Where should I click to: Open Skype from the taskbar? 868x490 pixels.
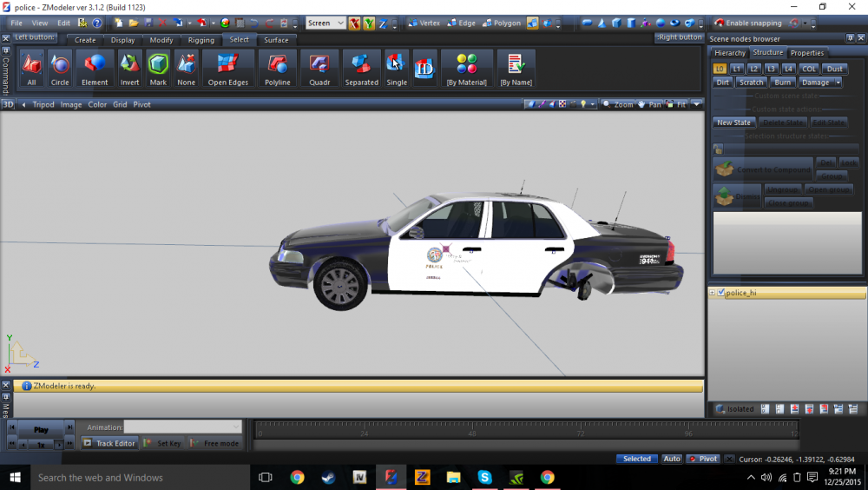484,477
